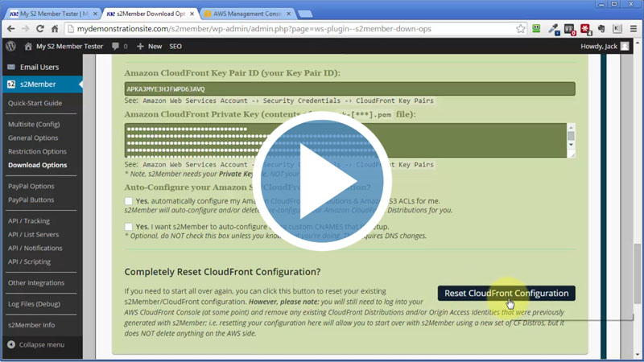This screenshot has width=644, height=362.
Task: Bookmark this page with the star icon
Action: 516,29
